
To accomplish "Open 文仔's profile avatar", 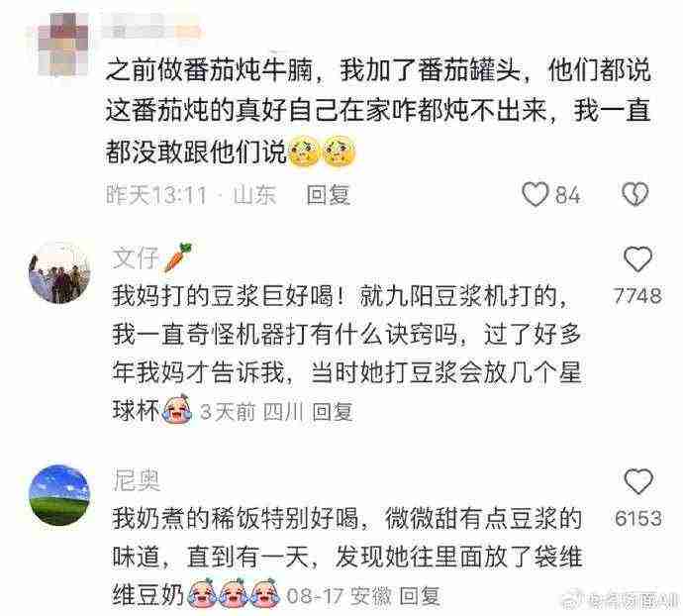I will 59,271.
